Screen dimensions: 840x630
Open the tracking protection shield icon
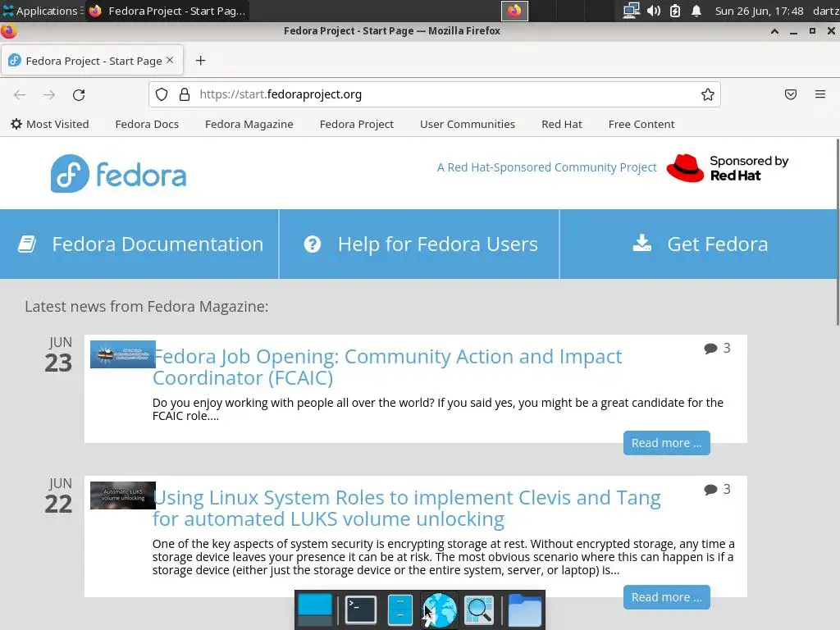pos(162,95)
